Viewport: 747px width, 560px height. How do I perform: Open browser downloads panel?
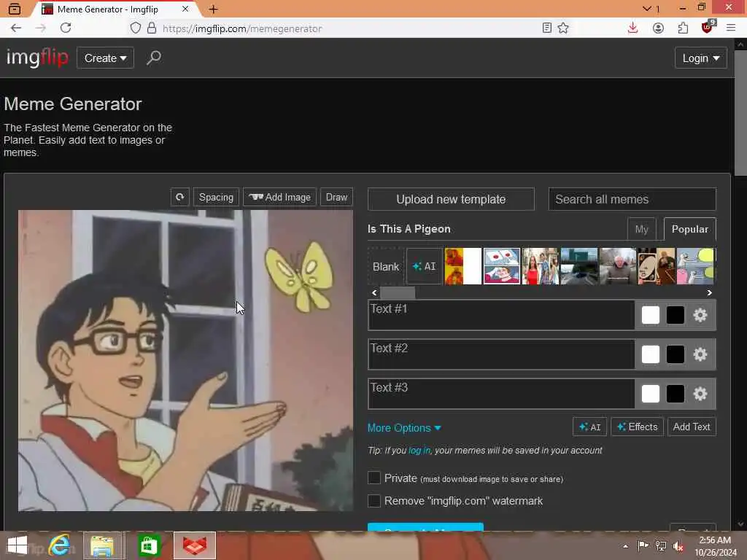click(x=632, y=28)
